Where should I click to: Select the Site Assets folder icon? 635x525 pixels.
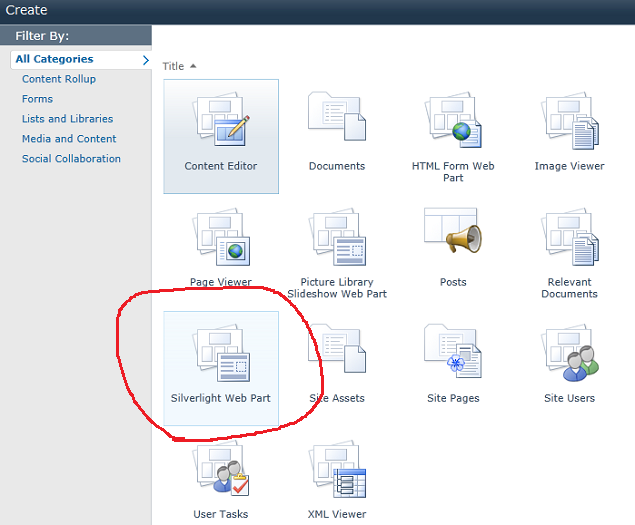pyautogui.click(x=337, y=348)
